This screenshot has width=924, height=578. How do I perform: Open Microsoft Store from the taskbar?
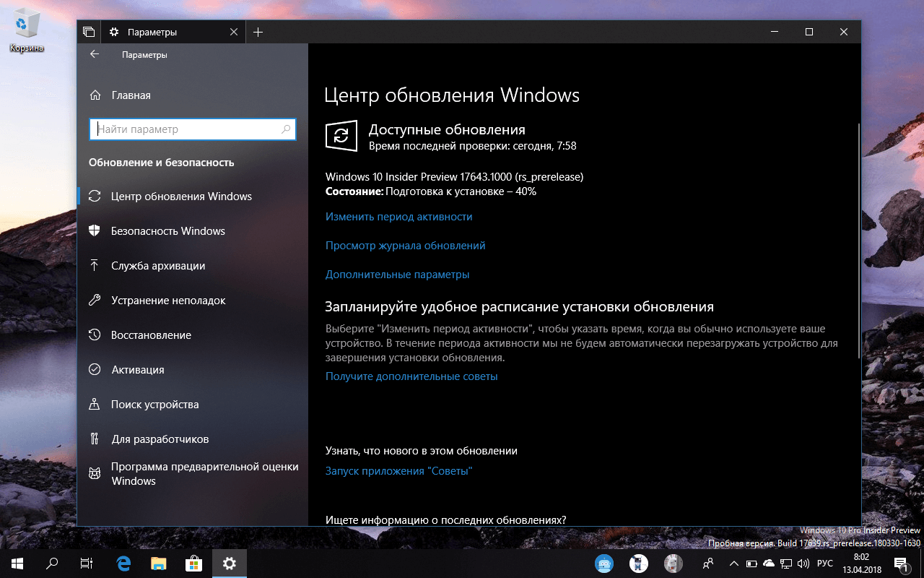click(x=194, y=564)
